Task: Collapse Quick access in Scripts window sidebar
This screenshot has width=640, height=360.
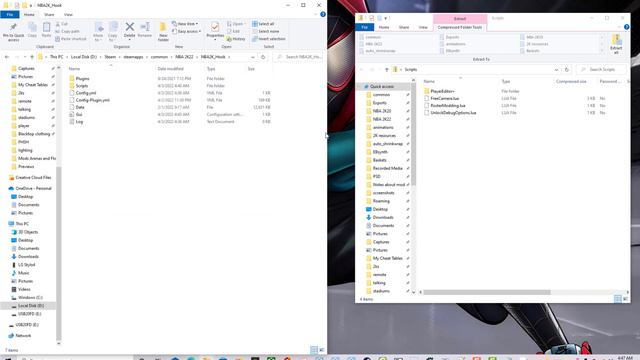Action: tap(360, 87)
